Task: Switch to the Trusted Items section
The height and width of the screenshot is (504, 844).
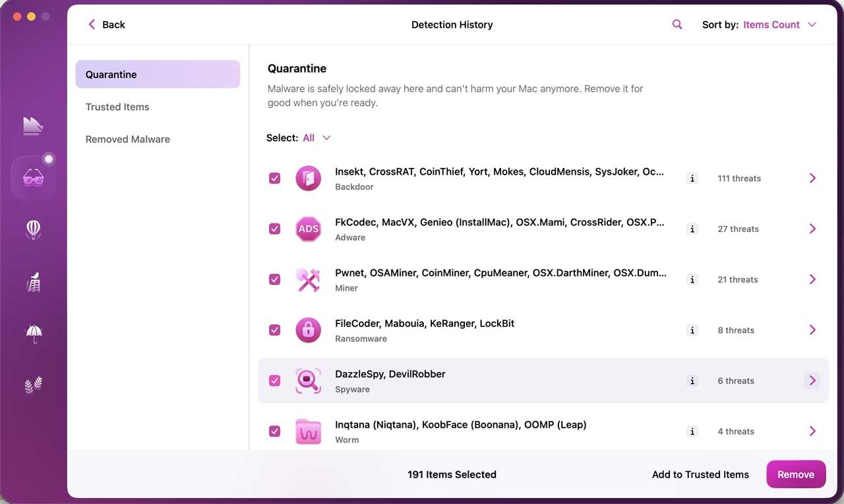Action: (x=117, y=107)
